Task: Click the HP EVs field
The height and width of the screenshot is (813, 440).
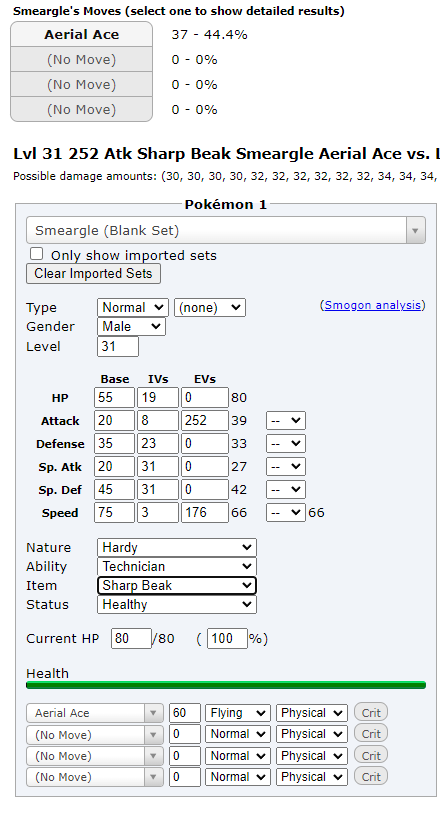Action: (205, 398)
